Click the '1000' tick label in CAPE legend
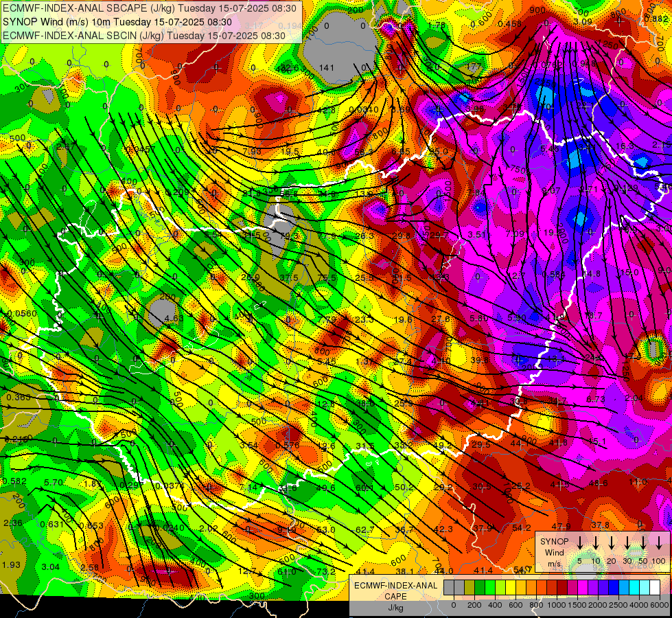 pyautogui.click(x=557, y=605)
